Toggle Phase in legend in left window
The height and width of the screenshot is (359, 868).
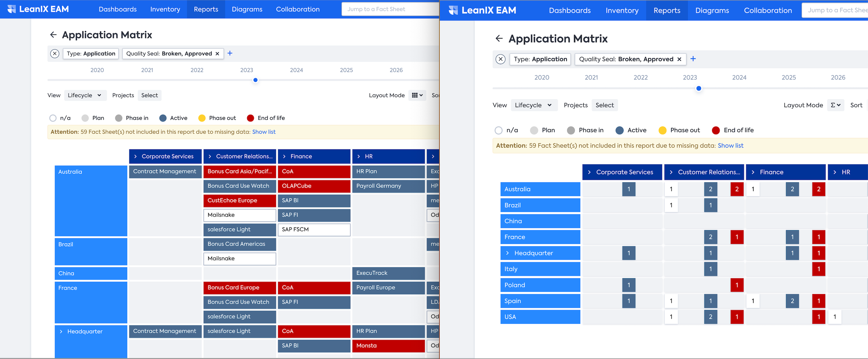(132, 118)
